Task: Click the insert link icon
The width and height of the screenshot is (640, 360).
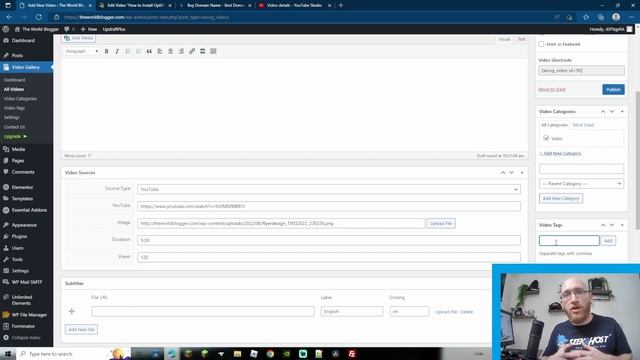Action: [x=192, y=51]
